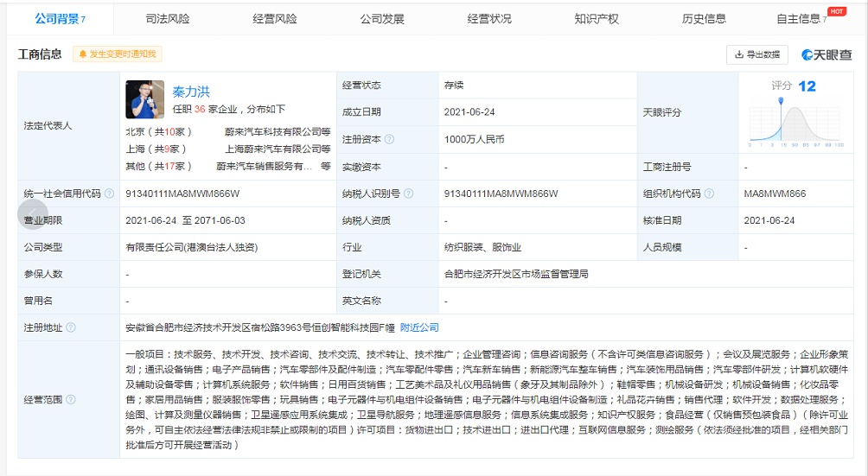Click the bell icon for change notifications

pos(83,54)
